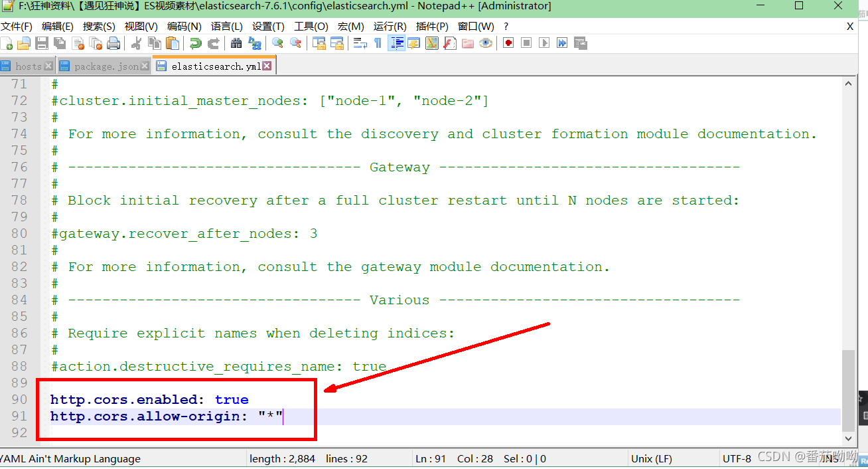Zoom in using the magnifier plus icon

[x=278, y=44]
